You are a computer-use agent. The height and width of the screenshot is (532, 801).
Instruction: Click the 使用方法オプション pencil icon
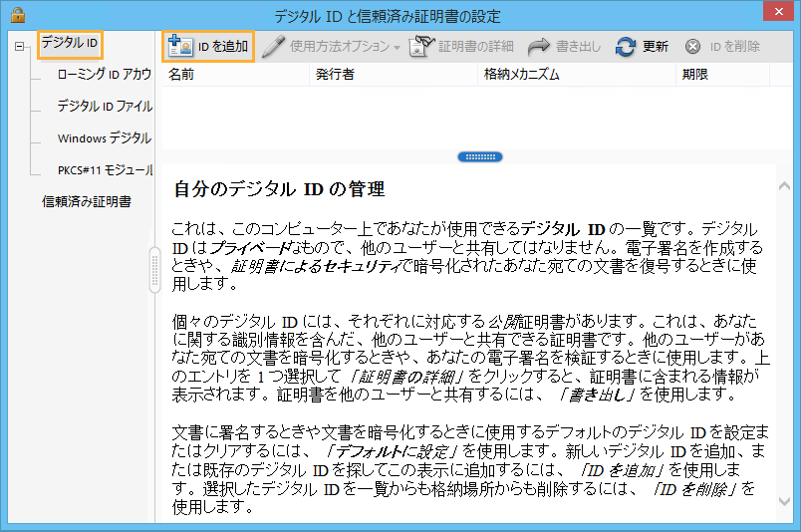[x=273, y=47]
